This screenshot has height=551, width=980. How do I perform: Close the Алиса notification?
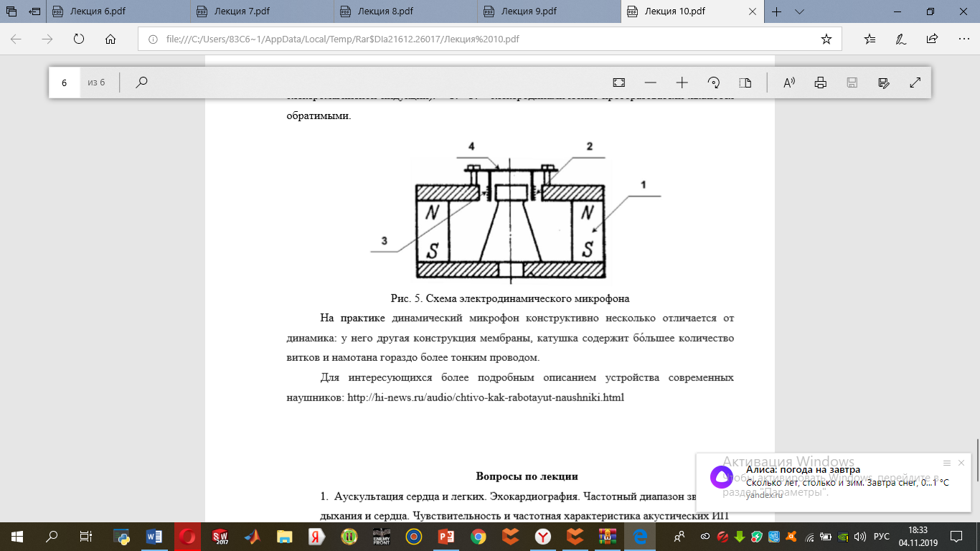[961, 463]
